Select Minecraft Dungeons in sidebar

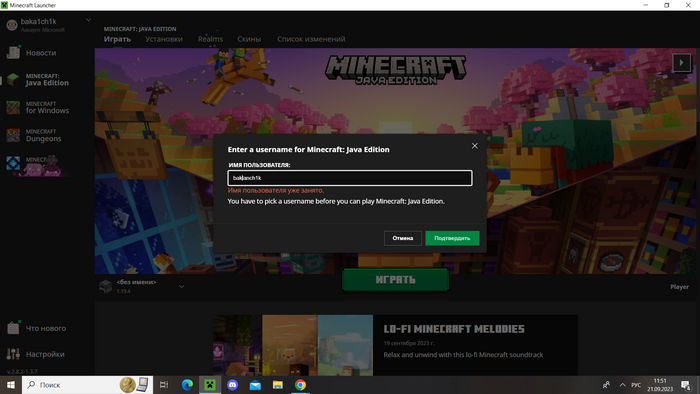coord(45,135)
